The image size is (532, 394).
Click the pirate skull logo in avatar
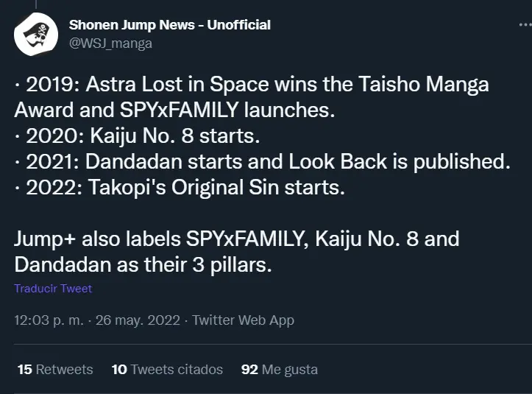[x=36, y=34]
